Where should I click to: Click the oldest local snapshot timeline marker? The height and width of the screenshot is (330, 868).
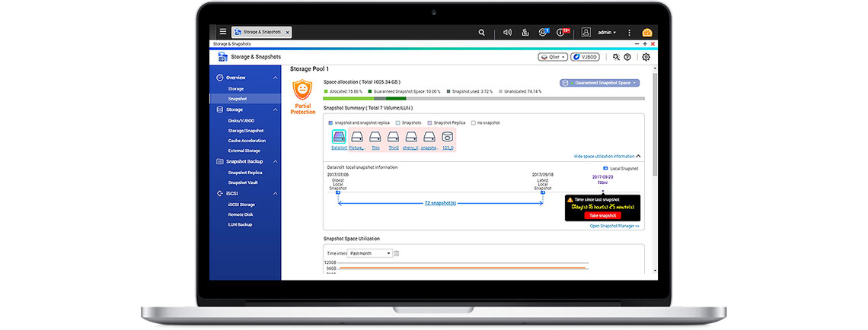[337, 192]
